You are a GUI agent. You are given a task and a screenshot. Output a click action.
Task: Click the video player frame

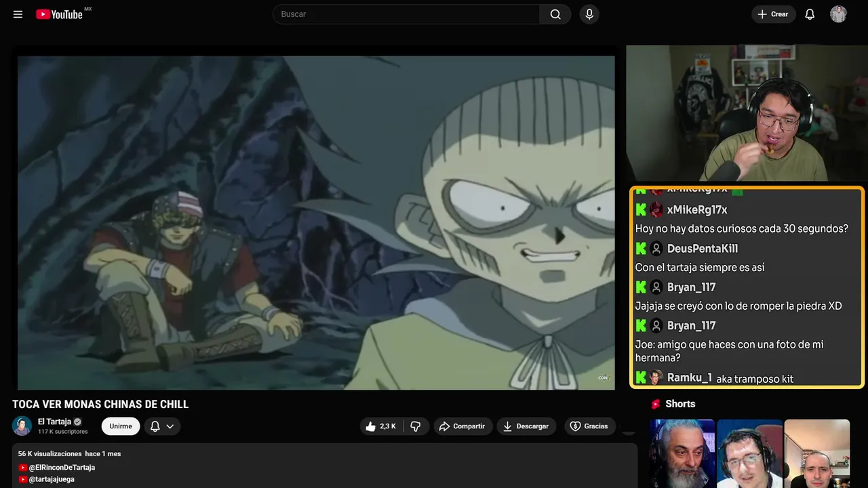[316, 223]
